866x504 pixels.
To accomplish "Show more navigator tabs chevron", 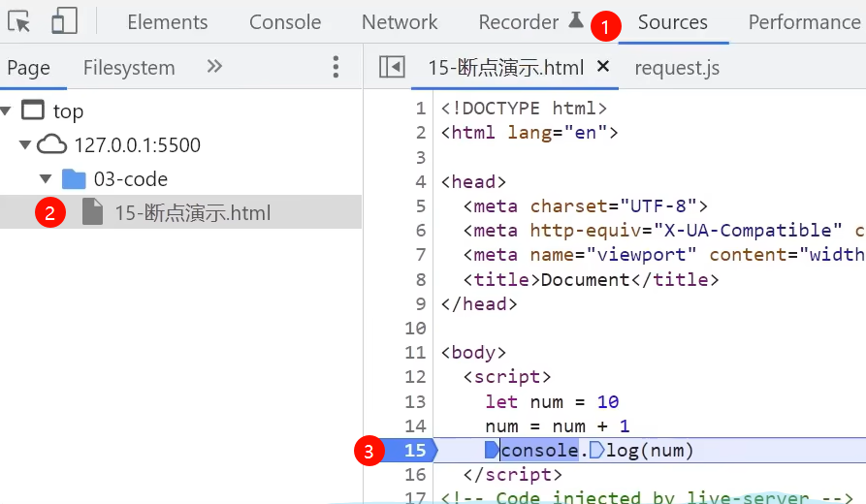I will (214, 67).
